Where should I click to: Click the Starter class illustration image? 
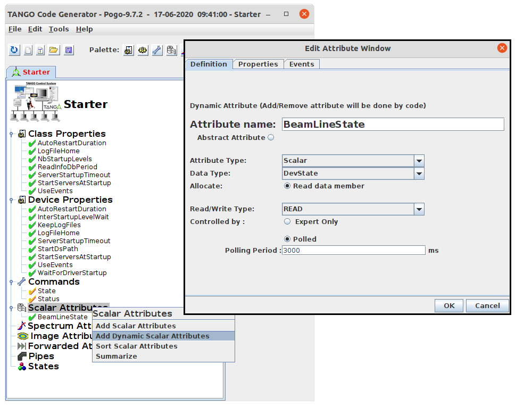point(36,102)
